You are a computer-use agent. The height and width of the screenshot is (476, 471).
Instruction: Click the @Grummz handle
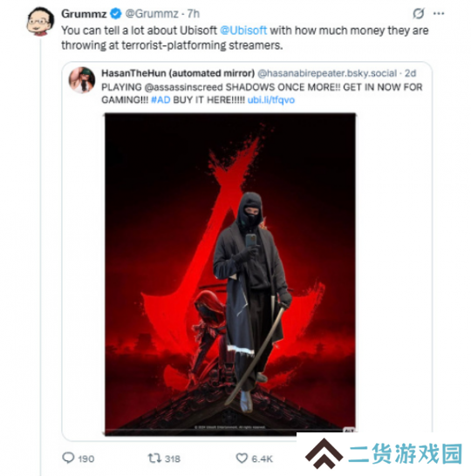pos(152,14)
